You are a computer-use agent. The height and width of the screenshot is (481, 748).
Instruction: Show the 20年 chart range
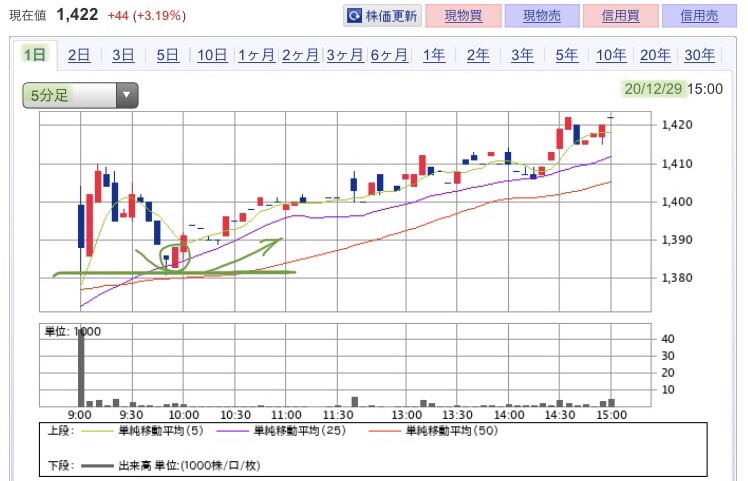655,55
